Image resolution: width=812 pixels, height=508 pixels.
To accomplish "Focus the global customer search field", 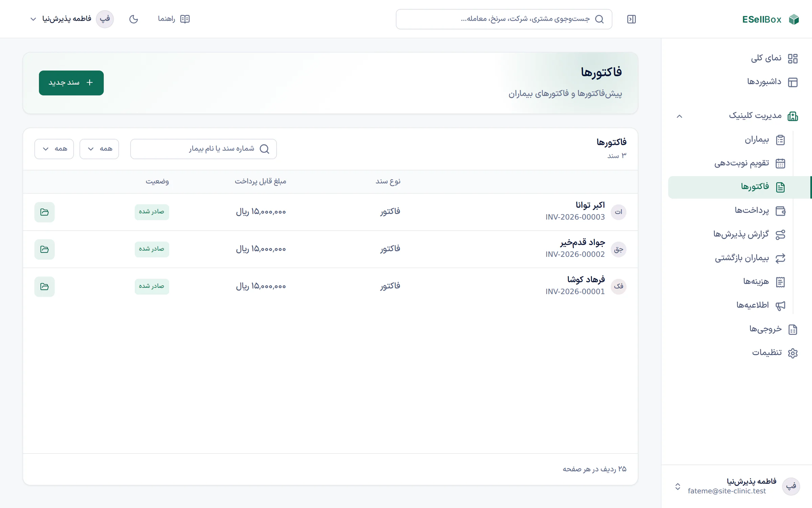I will click(504, 19).
